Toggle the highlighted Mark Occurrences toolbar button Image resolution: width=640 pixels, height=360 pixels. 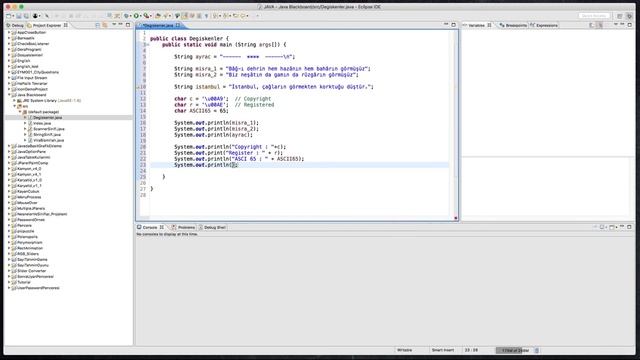coord(184,16)
